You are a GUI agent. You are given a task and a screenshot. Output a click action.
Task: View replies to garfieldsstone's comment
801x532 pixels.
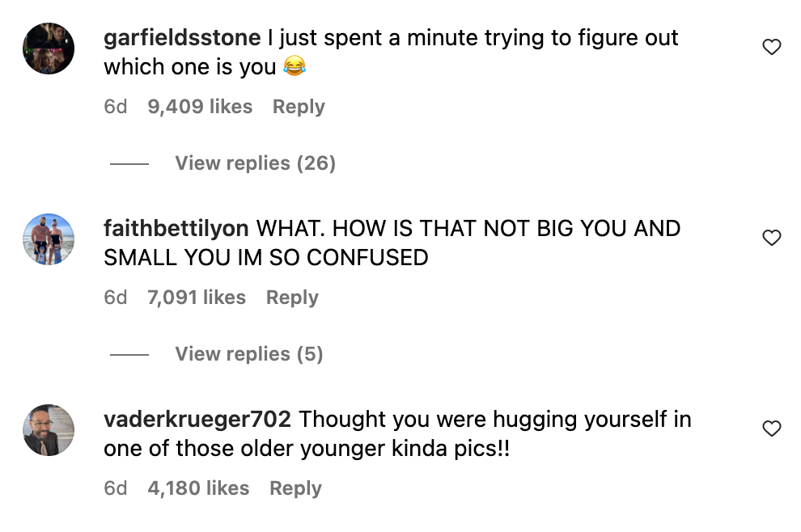(255, 163)
